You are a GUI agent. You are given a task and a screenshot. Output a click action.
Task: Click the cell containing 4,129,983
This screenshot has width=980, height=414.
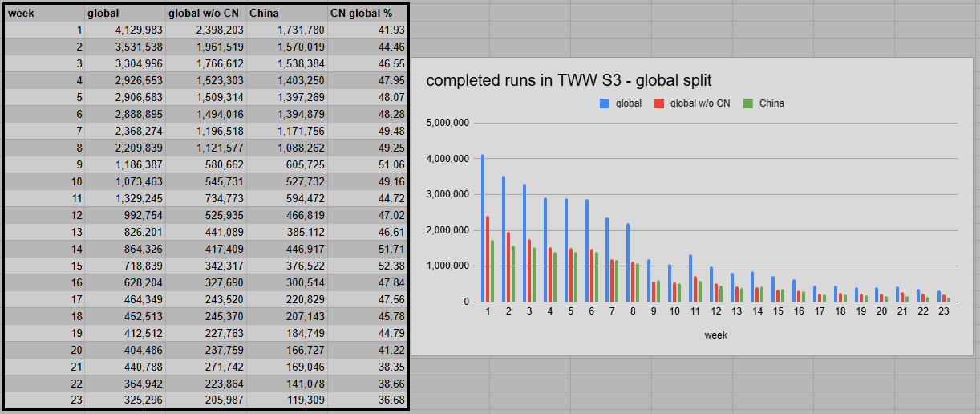[125, 30]
